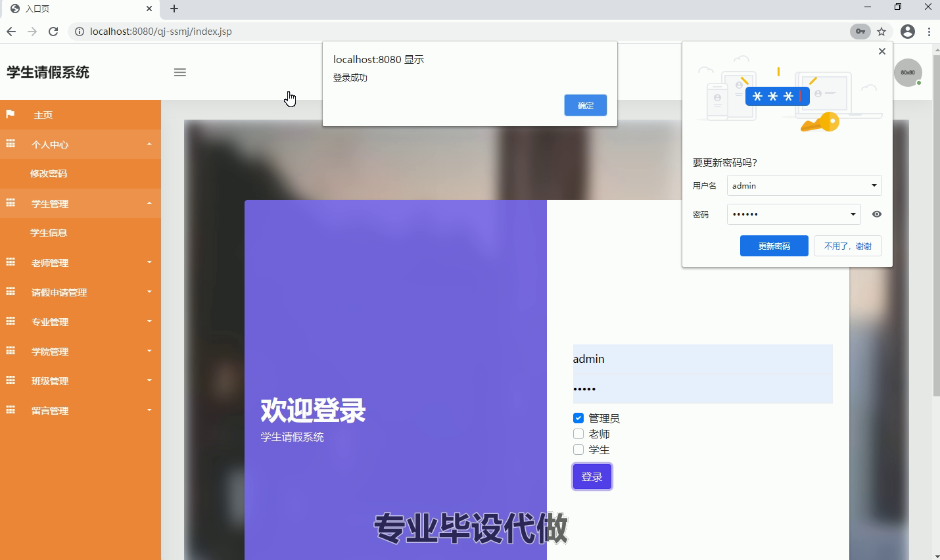Click the 不用了，谢谢 button
The height and width of the screenshot is (560, 940).
coord(848,246)
